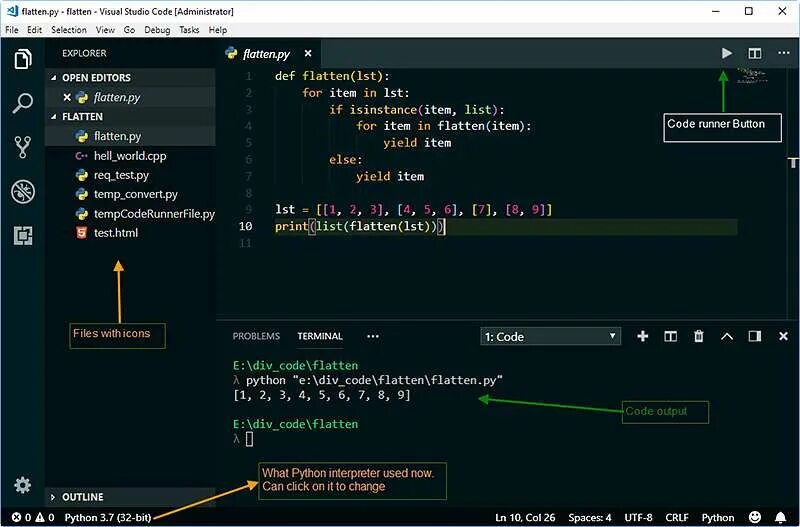
Task: Show errors and warnings count in status bar
Action: coord(33,517)
